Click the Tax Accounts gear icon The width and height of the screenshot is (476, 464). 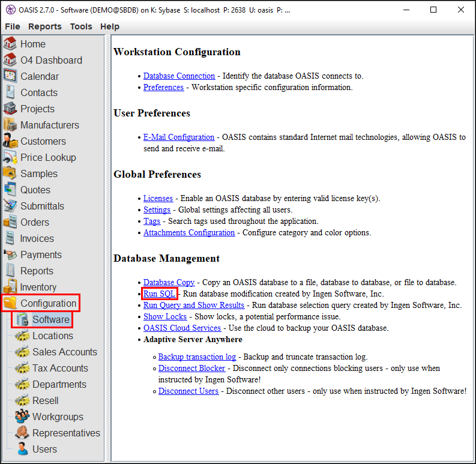pos(22,368)
